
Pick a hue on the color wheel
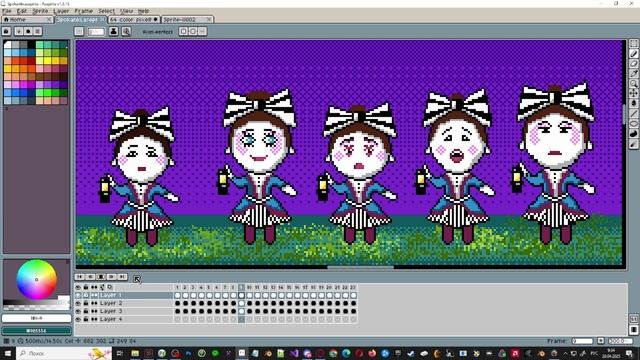click(36, 280)
